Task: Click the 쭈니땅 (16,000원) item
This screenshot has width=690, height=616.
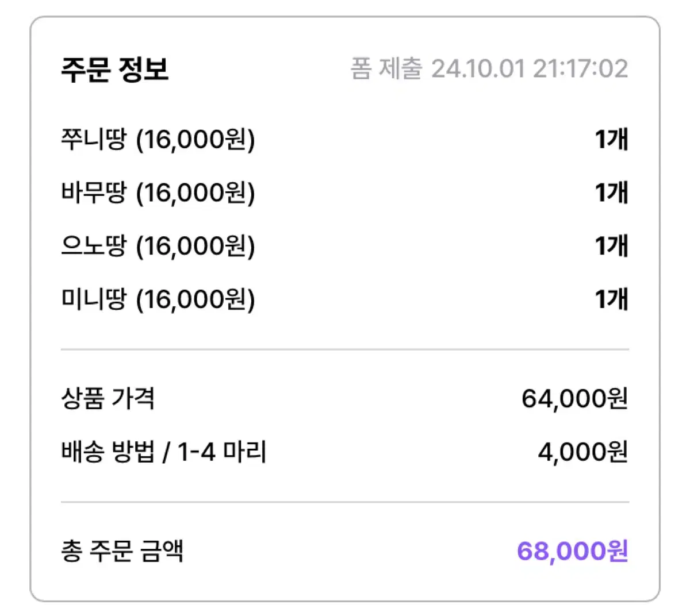Action: (x=158, y=140)
